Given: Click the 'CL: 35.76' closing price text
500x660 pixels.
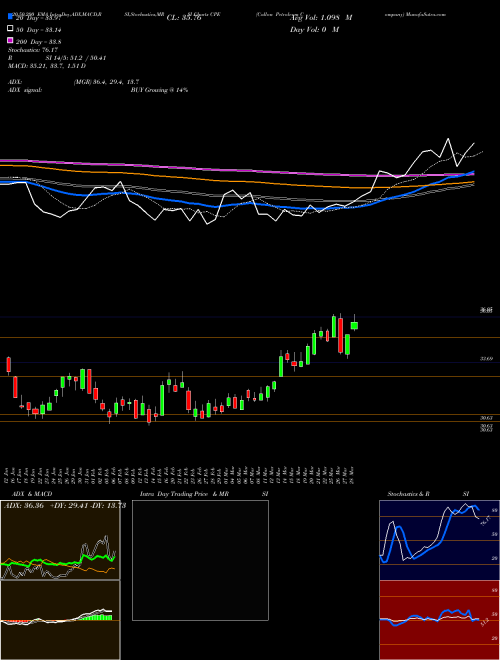Looking at the screenshot, I should 184,18.
